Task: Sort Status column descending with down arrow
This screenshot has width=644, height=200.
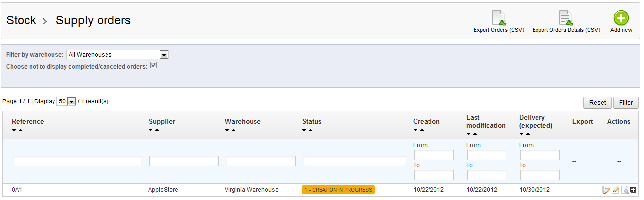Action: point(305,130)
